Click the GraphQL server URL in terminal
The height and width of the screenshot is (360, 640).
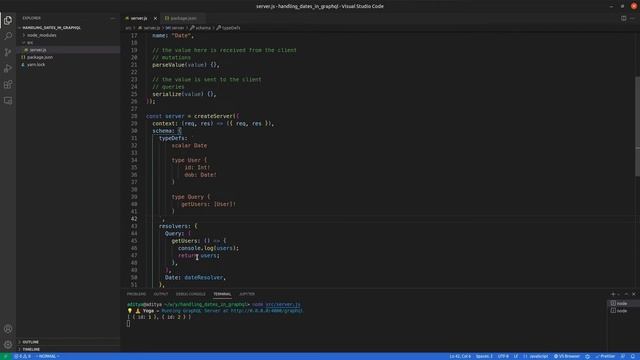(x=267, y=311)
